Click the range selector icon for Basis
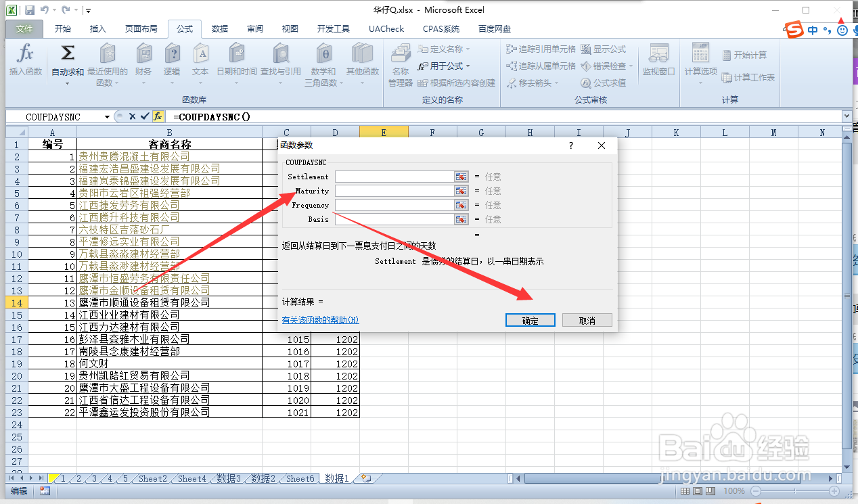Image resolution: width=858 pixels, height=504 pixels. coord(461,219)
